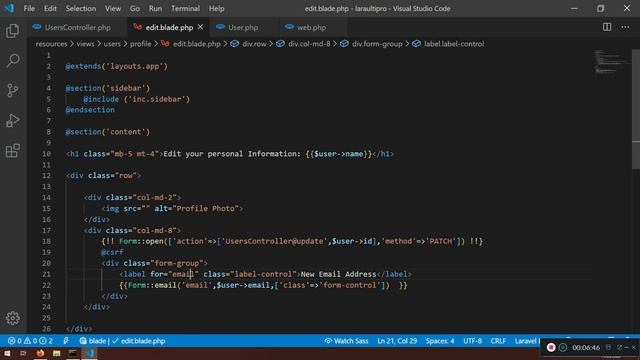Click 'Profile Photo' alt text on line 15
Screen dimensions: 640x360
[x=206, y=209]
